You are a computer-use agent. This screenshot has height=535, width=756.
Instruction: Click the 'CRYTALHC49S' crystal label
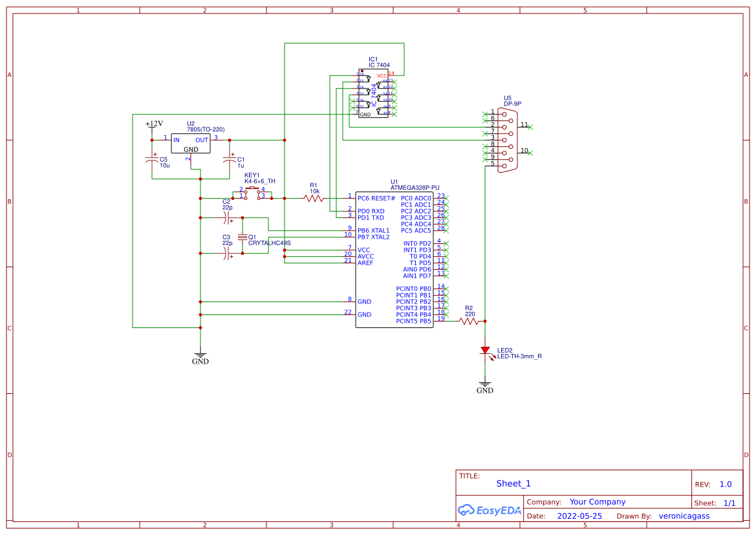(x=270, y=243)
